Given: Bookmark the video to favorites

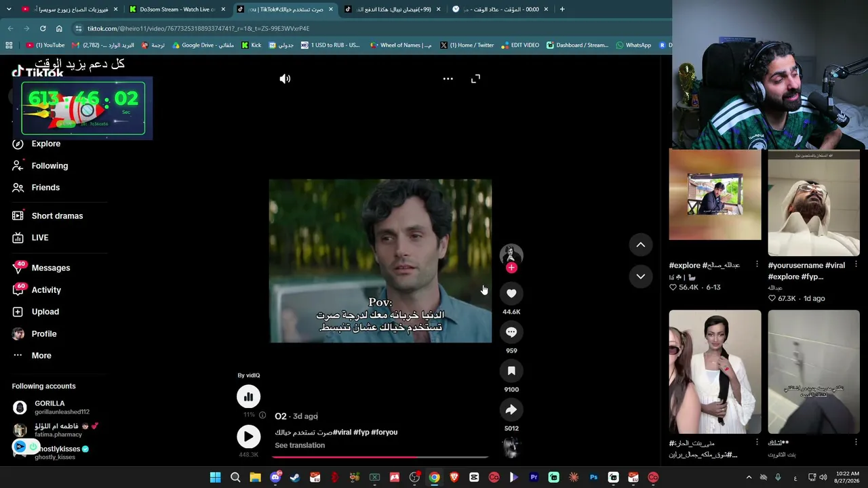Looking at the screenshot, I should point(511,371).
